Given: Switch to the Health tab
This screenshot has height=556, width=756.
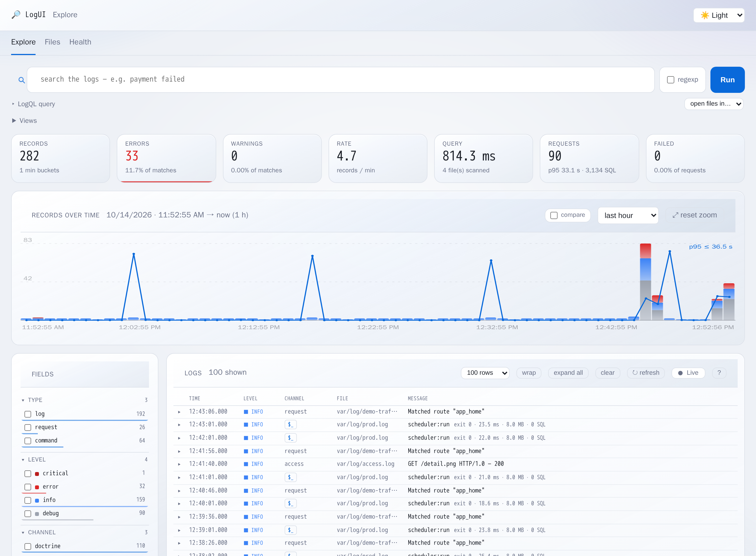Looking at the screenshot, I should (x=80, y=42).
